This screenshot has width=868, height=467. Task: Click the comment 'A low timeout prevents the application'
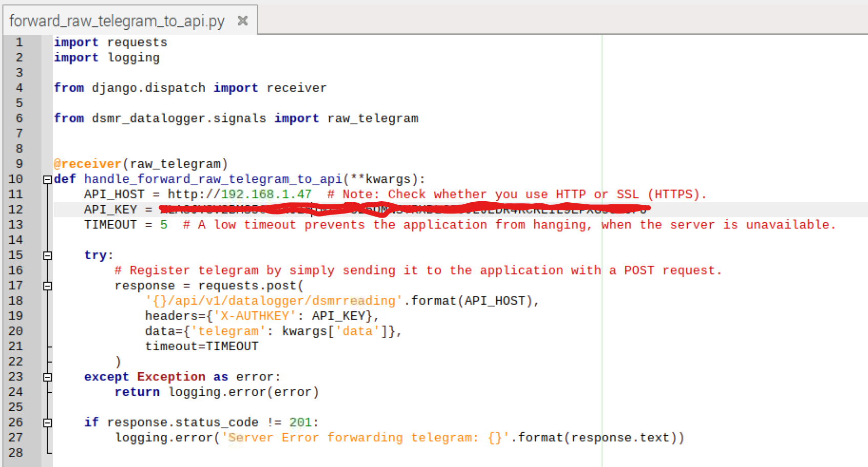tap(342, 225)
